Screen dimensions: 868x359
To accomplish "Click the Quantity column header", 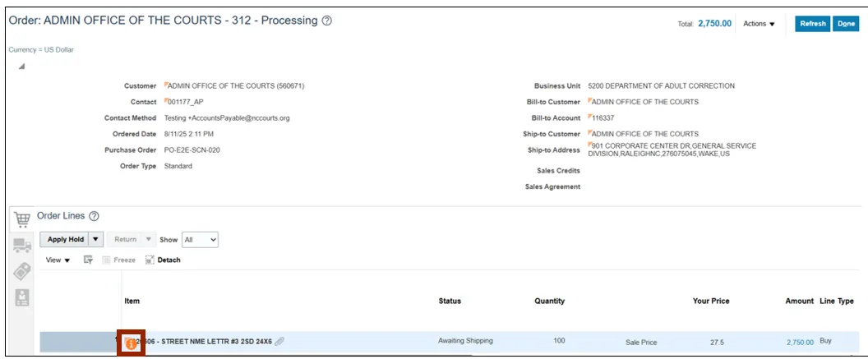I will pyautogui.click(x=549, y=301).
